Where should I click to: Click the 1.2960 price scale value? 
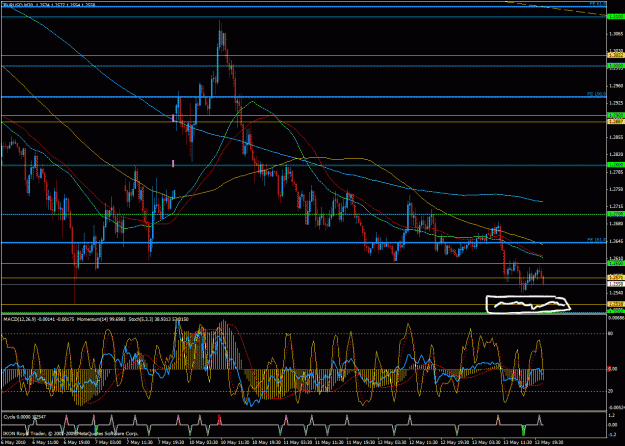615,86
